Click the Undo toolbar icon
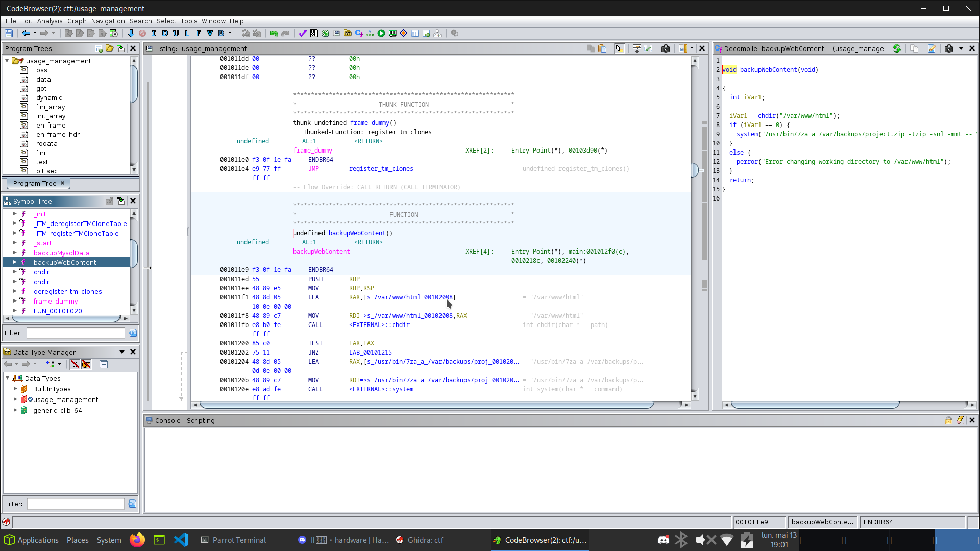 click(274, 33)
